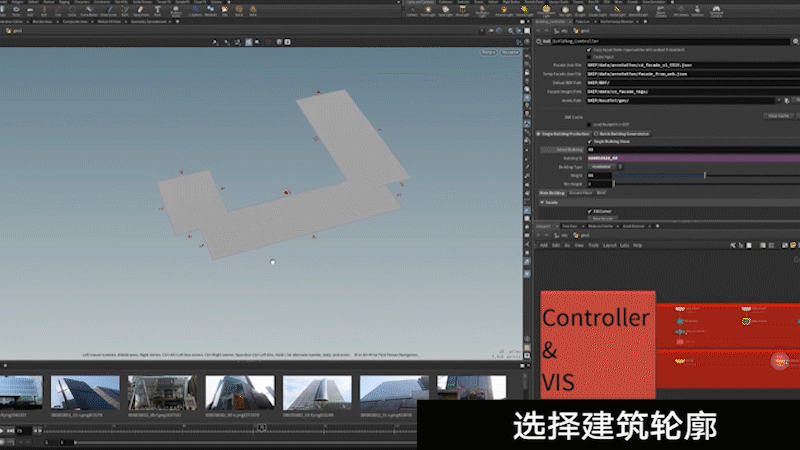Click the Persp viewport camera button
This screenshot has width=800, height=450.
coord(489,51)
